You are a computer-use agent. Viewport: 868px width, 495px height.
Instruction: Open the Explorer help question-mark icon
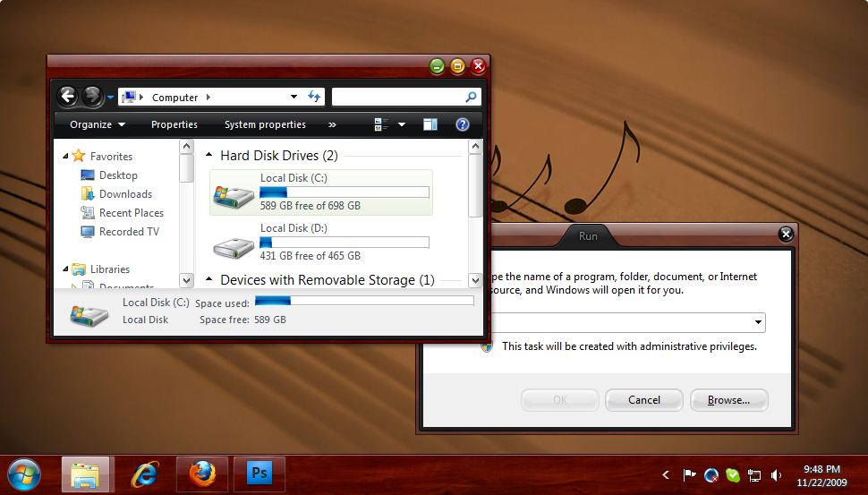coord(463,124)
